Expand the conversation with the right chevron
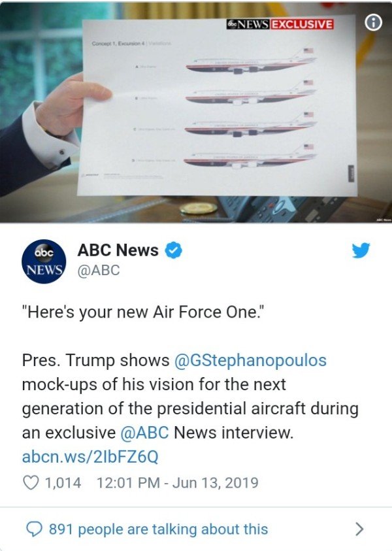 (x=359, y=529)
